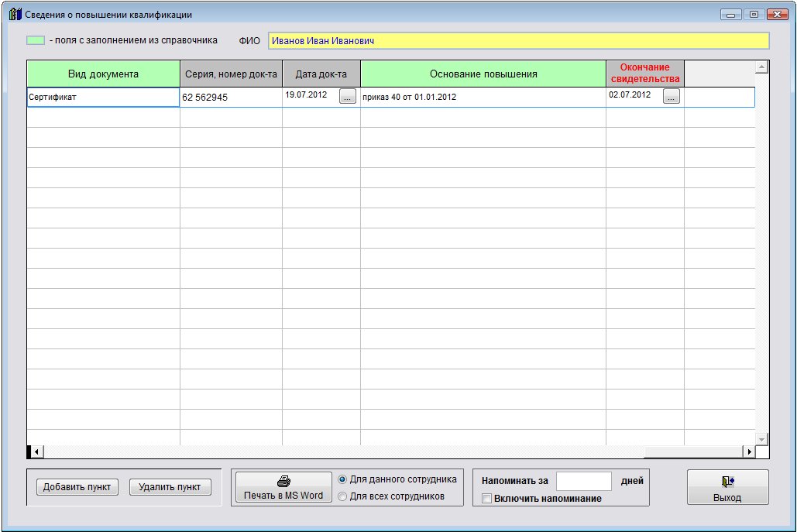
Task: Click the 'Вид документа' column header
Action: (x=103, y=74)
